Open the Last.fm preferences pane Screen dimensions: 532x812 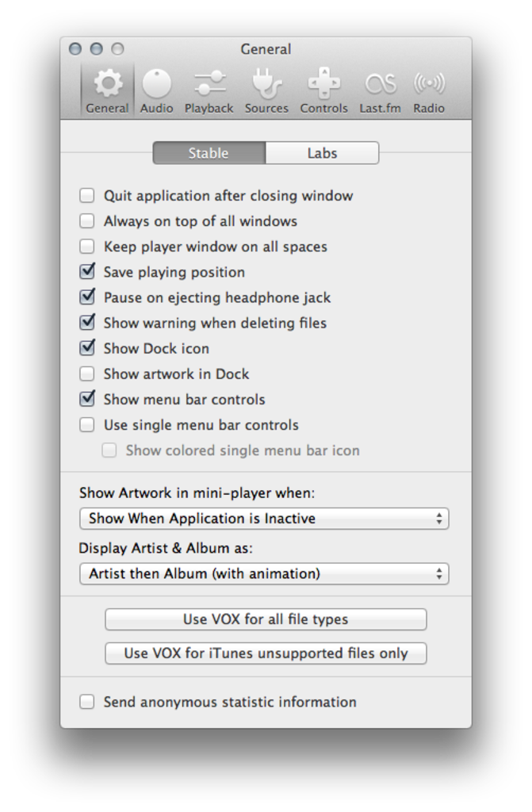pos(380,90)
